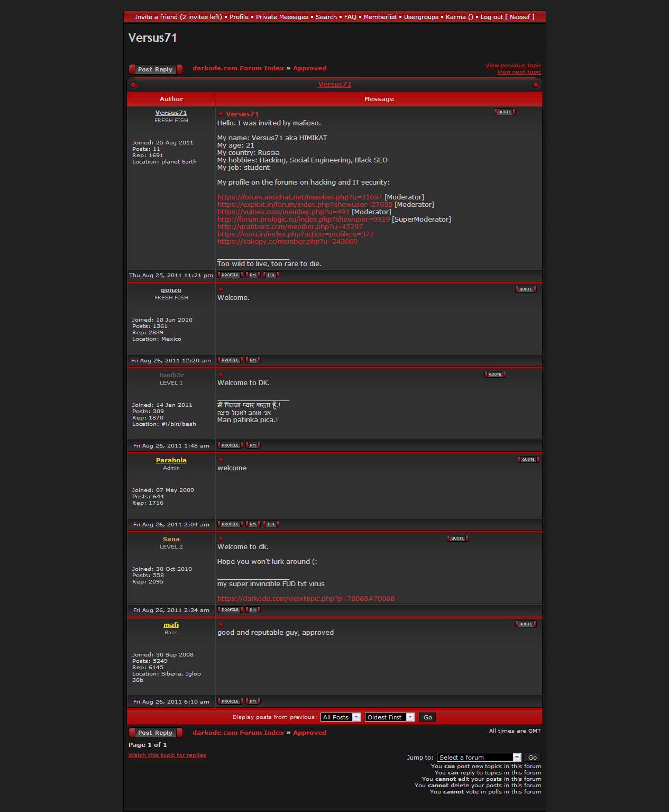Click Watch this topic for replies

click(x=167, y=755)
